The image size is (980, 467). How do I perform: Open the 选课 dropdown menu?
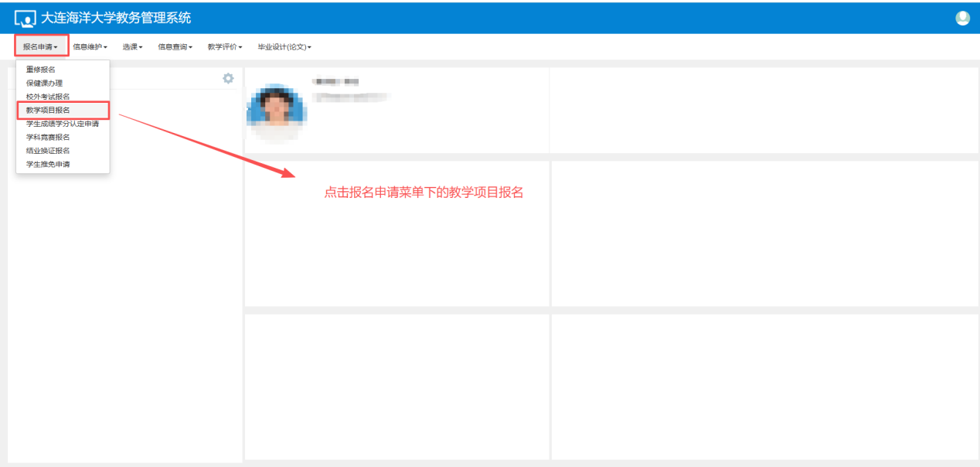pos(132,47)
